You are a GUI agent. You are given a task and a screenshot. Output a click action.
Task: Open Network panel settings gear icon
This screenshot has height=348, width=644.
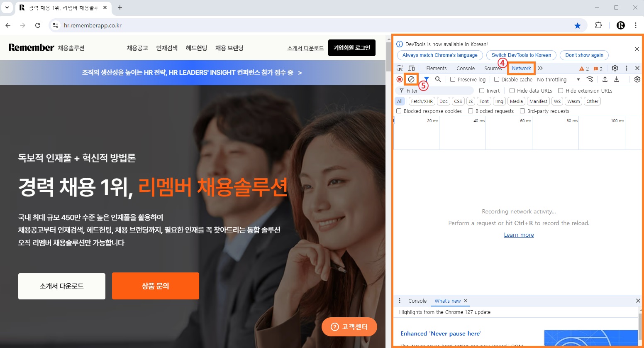(x=637, y=79)
